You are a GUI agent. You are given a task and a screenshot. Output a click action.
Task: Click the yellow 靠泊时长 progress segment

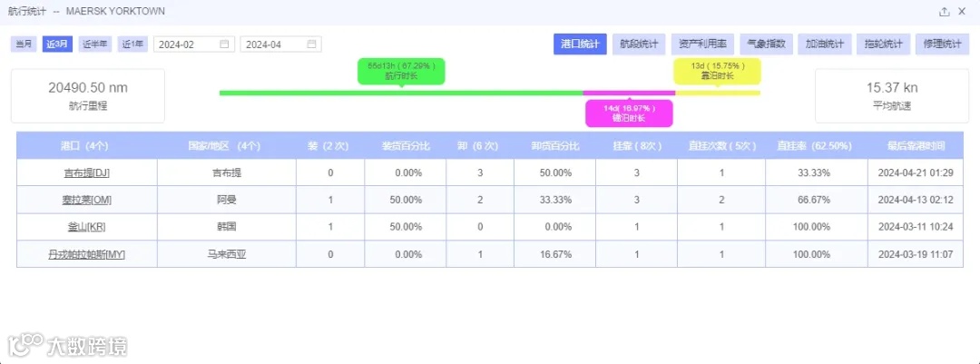click(x=718, y=93)
